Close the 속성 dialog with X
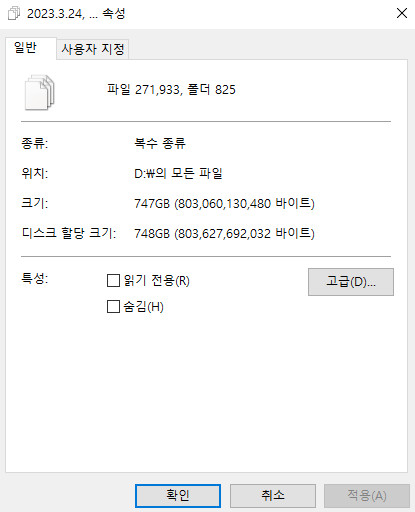The height and width of the screenshot is (512, 415). coord(402,13)
